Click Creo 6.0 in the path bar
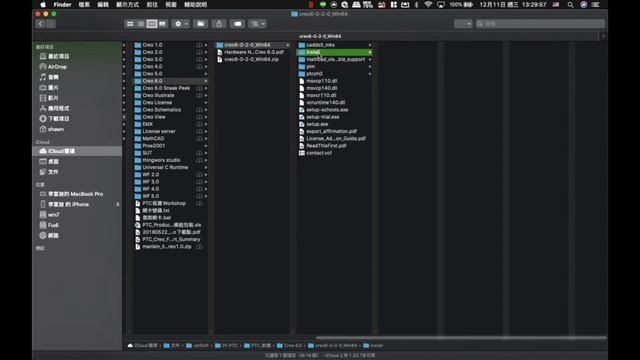 click(290, 346)
